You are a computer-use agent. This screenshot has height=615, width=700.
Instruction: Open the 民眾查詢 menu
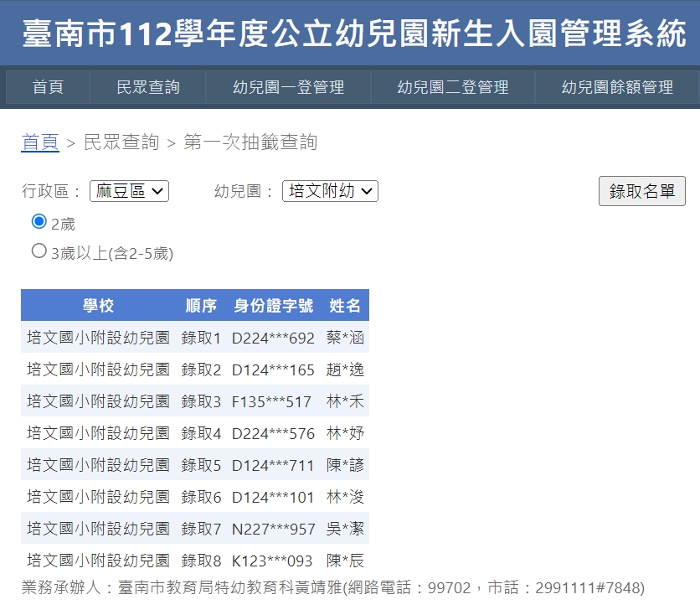point(147,87)
